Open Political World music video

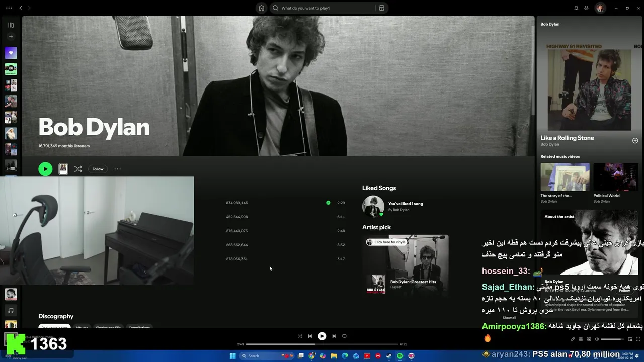pyautogui.click(x=615, y=177)
